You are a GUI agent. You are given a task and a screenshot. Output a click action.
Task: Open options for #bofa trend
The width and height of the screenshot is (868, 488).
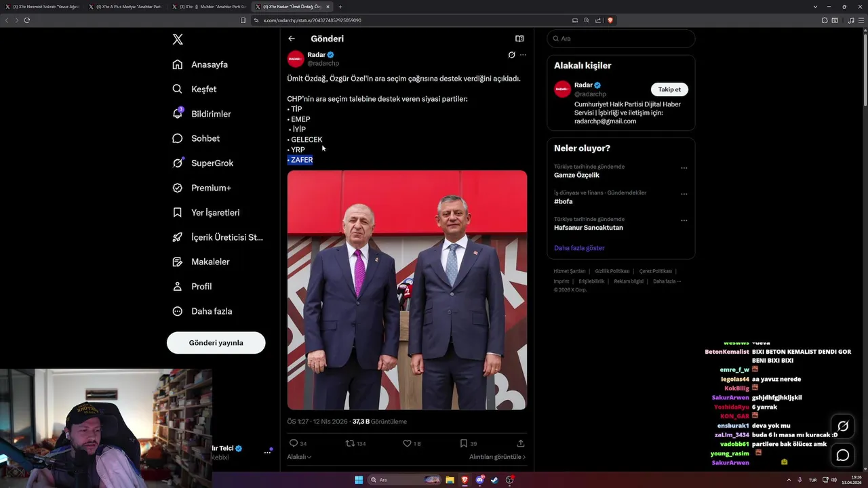coord(684,195)
